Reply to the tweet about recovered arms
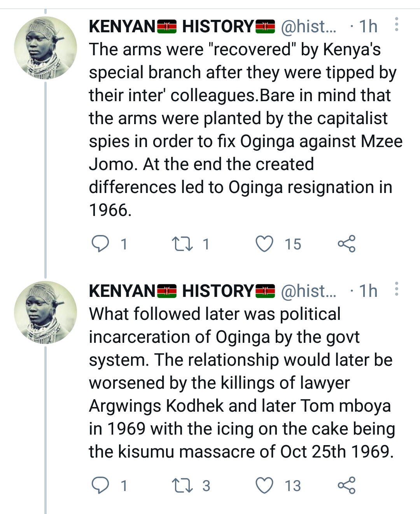This screenshot has width=420, height=514. pos(100,244)
